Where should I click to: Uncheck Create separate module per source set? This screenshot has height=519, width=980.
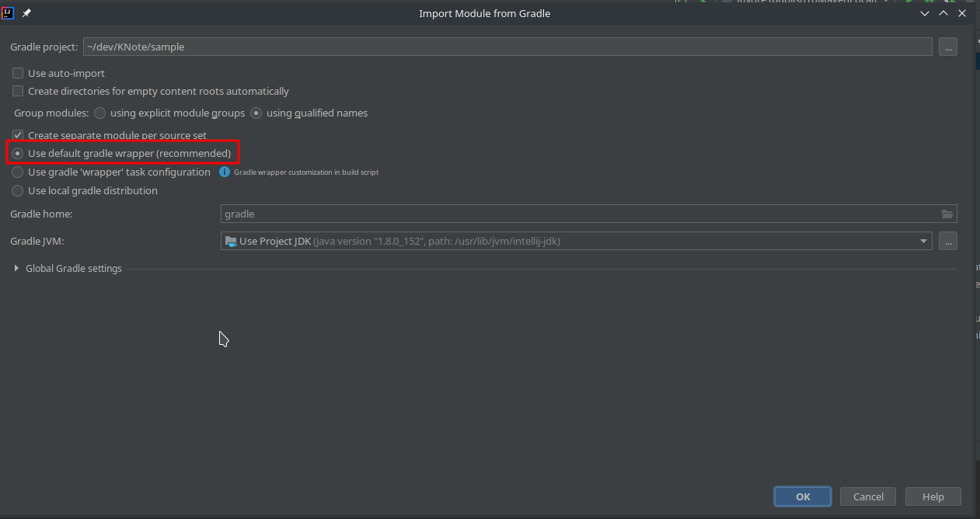coord(18,135)
